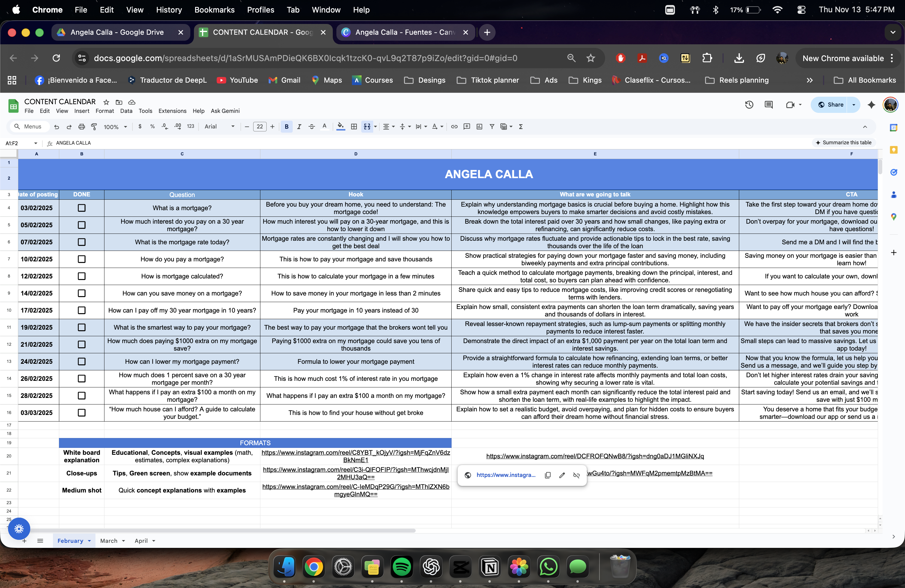
Task: Open version history clock icon
Action: coord(749,104)
